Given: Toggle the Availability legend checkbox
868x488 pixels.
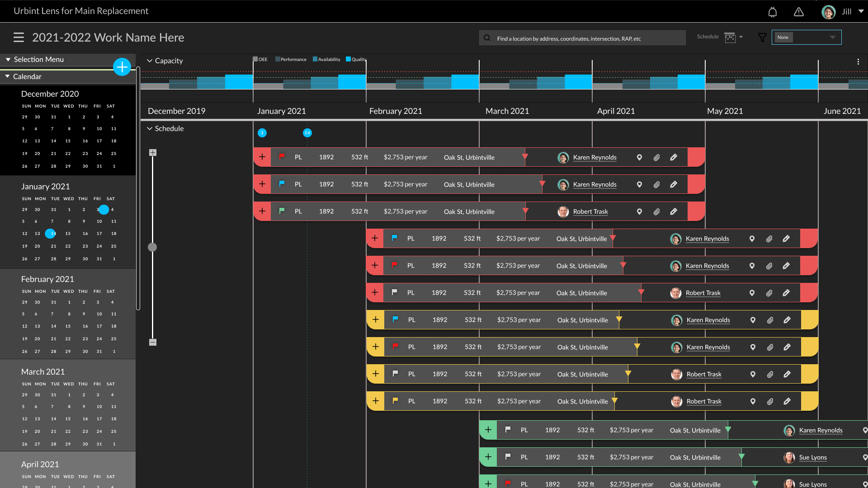Looking at the screenshot, I should click(x=315, y=59).
